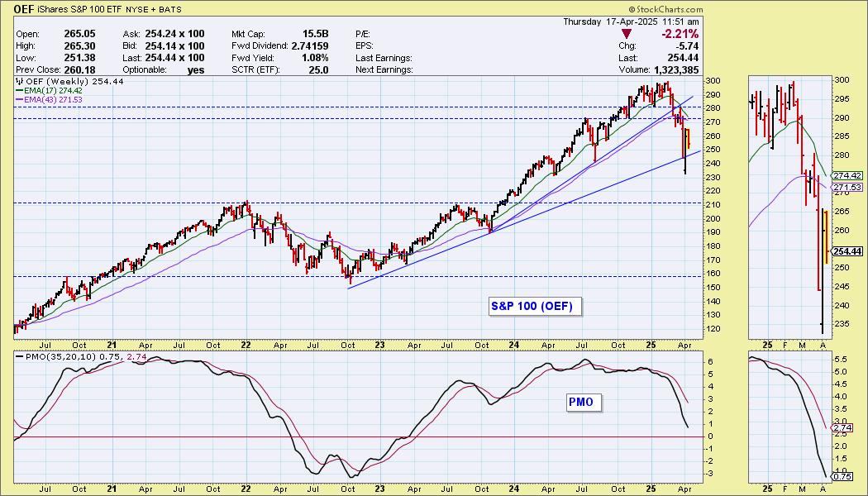Click the Fwd Dividend value 2.74159

[310, 46]
